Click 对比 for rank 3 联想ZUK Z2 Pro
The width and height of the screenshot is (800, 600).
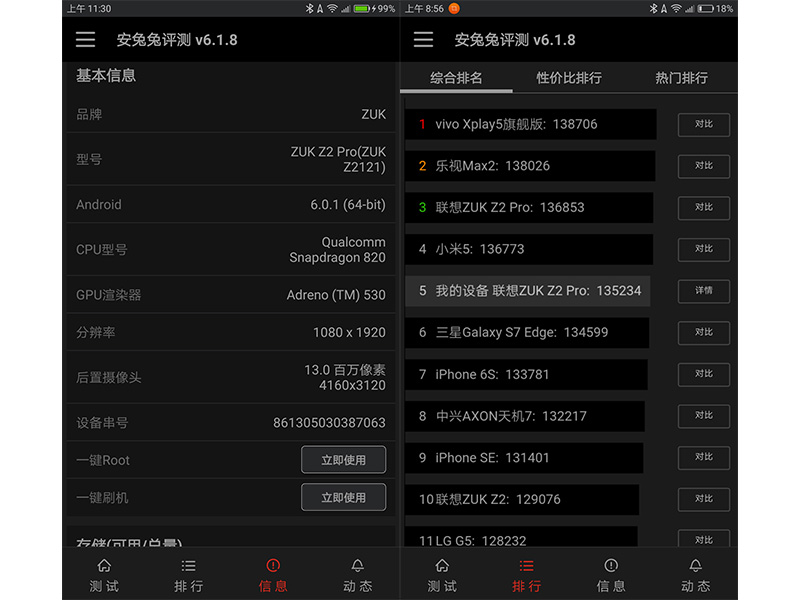[704, 208]
